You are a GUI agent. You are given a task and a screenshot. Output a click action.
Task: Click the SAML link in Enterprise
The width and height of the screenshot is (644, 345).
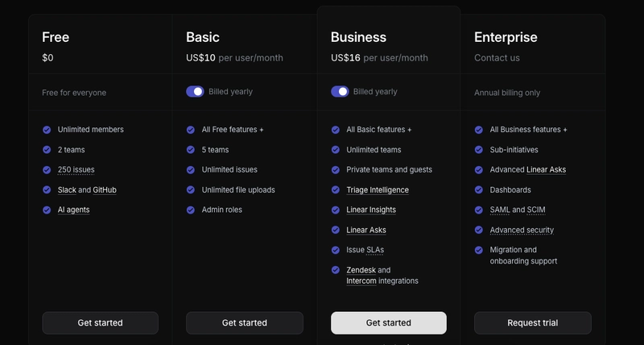(499, 210)
